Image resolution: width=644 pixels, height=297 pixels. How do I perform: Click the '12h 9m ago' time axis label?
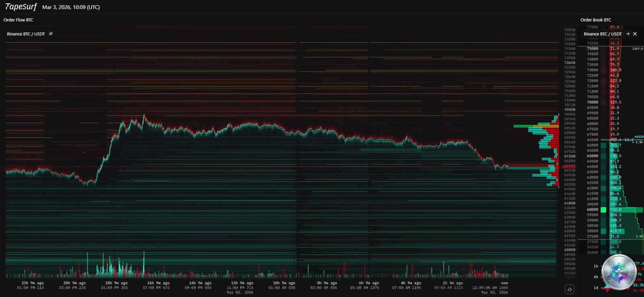242,283
